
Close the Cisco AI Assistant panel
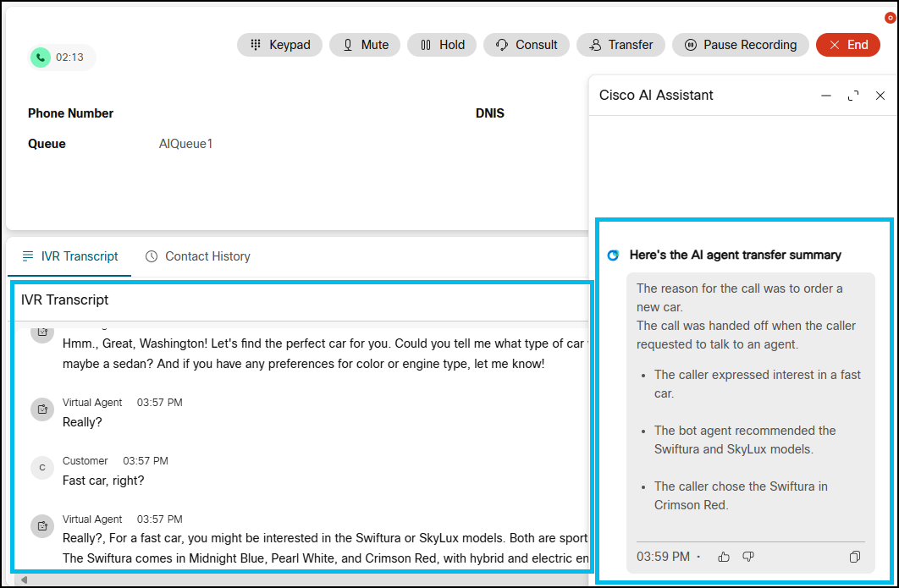tap(880, 96)
